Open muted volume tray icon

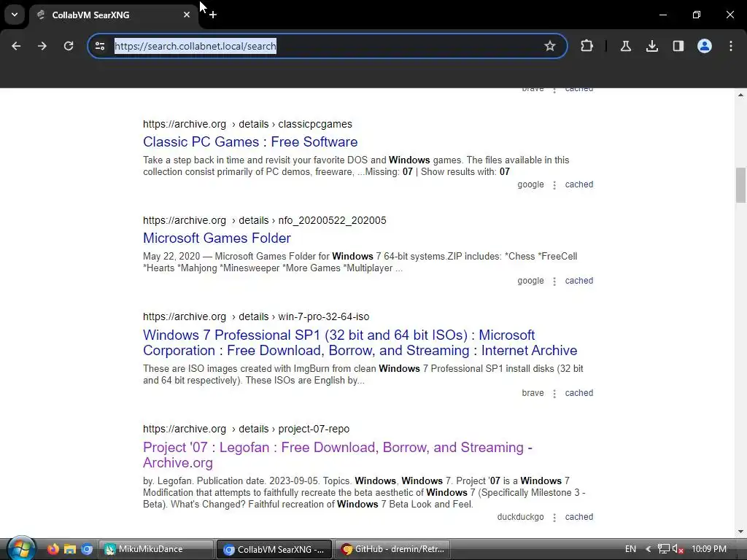[678, 549]
